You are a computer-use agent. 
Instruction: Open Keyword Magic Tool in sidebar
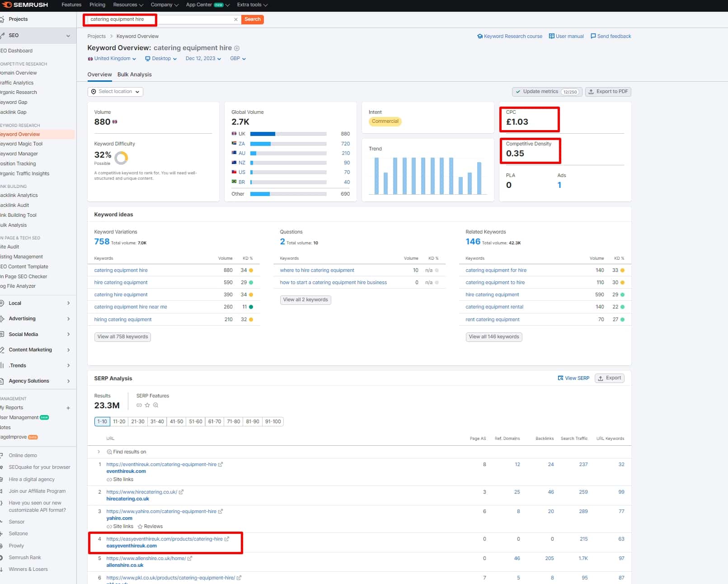click(x=21, y=144)
